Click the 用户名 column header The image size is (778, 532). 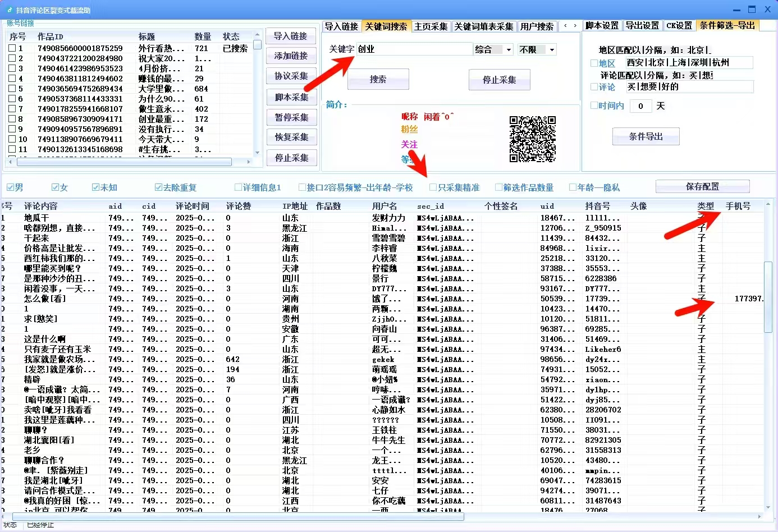coord(385,206)
